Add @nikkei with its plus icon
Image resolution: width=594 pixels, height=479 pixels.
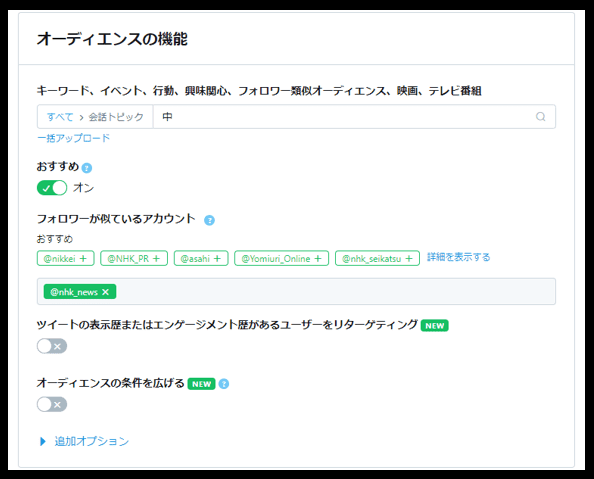[x=83, y=258]
